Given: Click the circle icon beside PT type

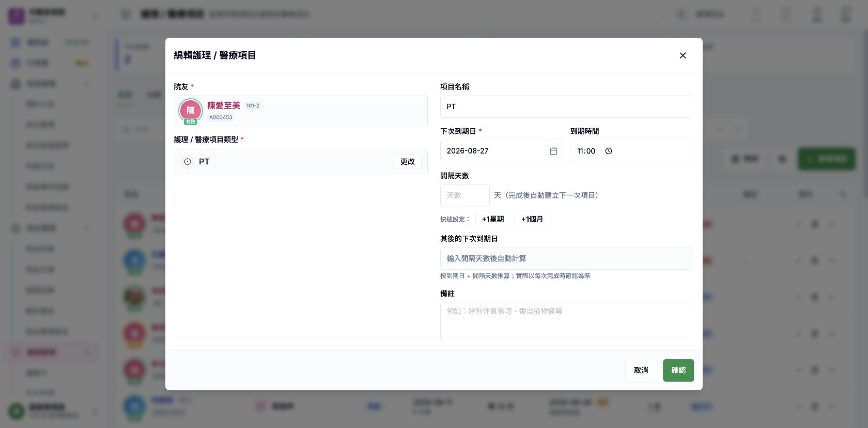Looking at the screenshot, I should pos(188,162).
